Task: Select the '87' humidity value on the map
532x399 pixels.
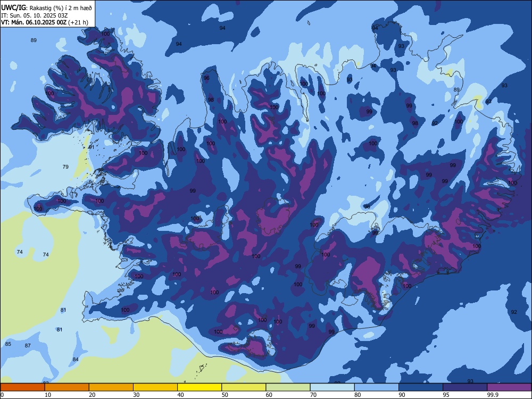Action: (28, 346)
